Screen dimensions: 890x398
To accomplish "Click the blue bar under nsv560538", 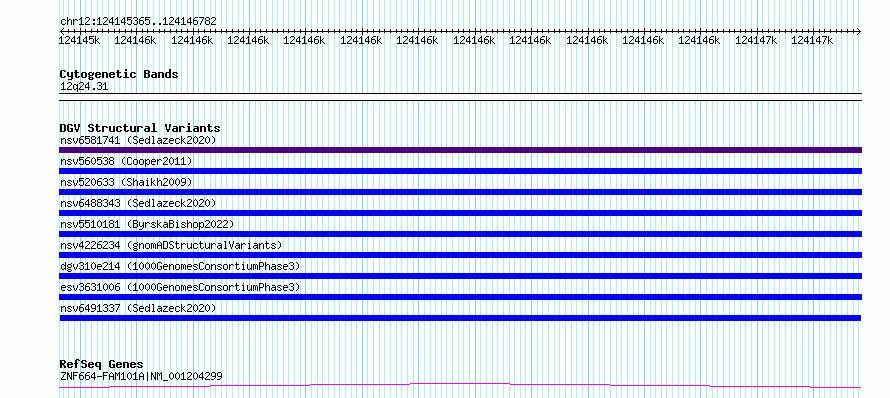I will pos(460,171).
